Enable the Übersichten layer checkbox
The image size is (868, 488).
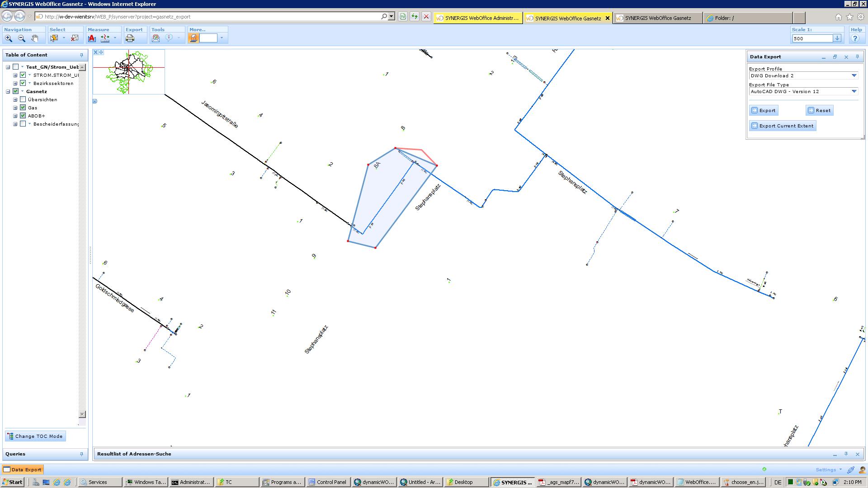click(x=23, y=99)
